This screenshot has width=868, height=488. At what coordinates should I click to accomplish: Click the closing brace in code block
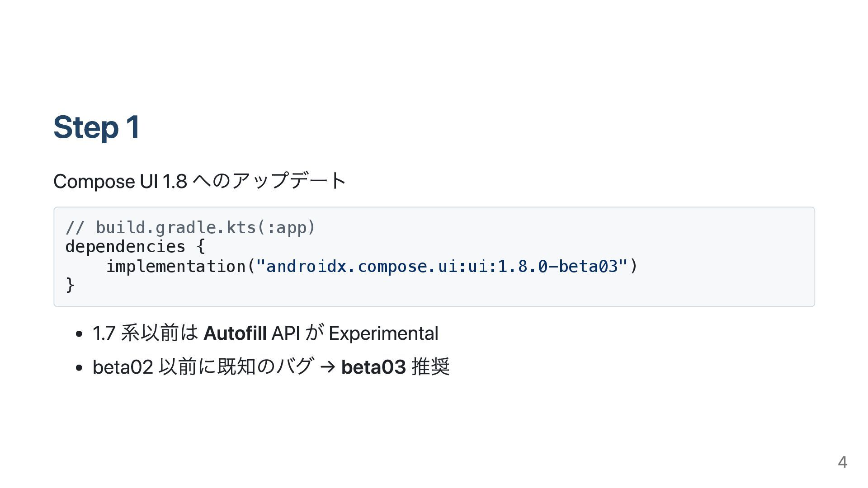coord(70,285)
